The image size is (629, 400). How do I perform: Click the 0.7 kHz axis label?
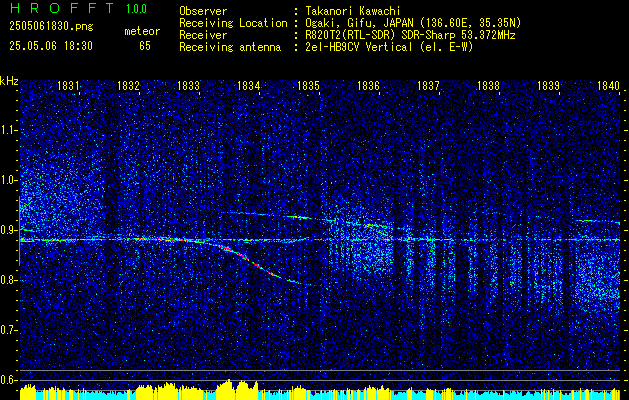[8, 330]
